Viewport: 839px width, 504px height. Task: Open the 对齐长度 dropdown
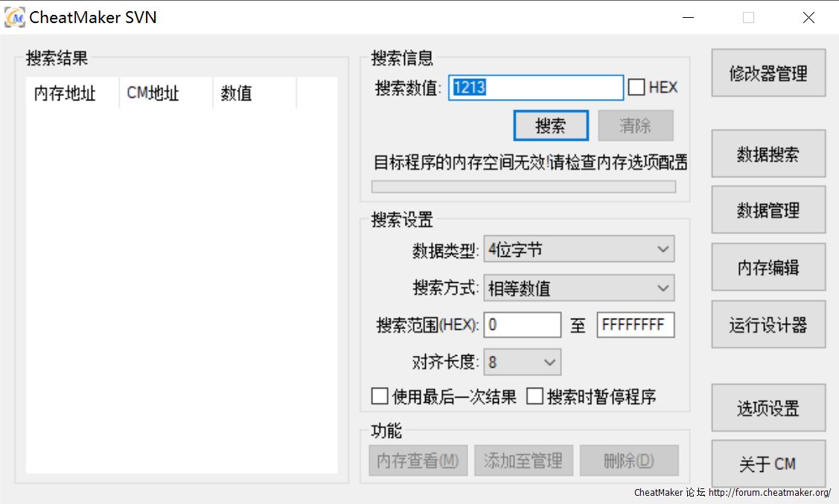click(522, 363)
